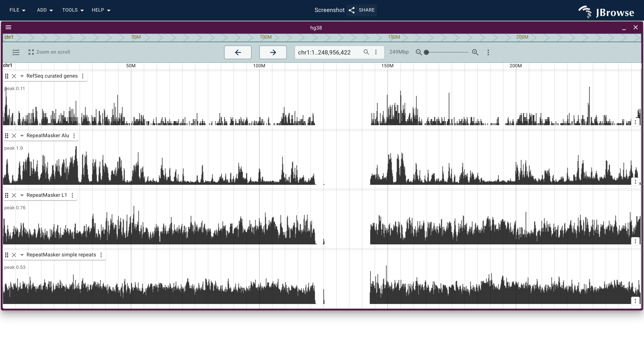Image resolution: width=644 pixels, height=343 pixels.
Task: Grab RepeatMasker Alu drag handle
Action: (x=7, y=135)
